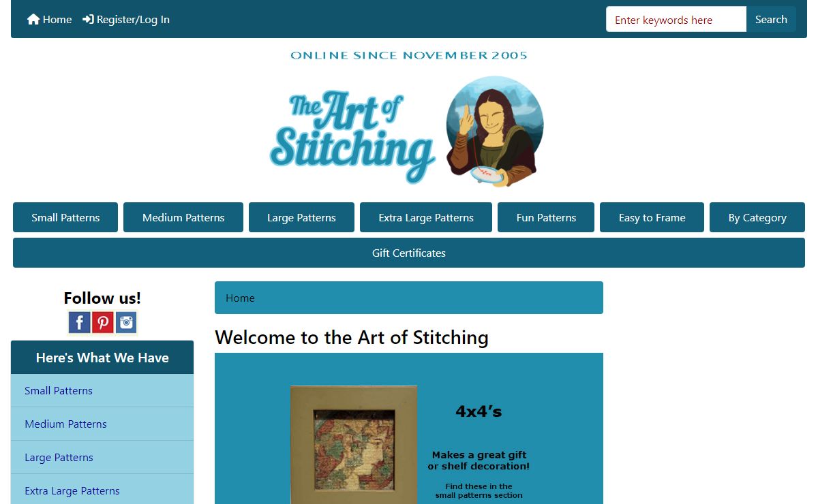818x504 pixels.
Task: Click the 4x4 framed pattern banner image
Action: click(x=409, y=428)
